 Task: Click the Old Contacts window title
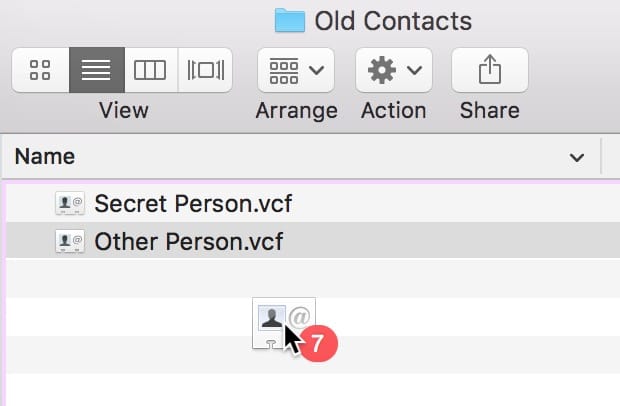coord(392,20)
